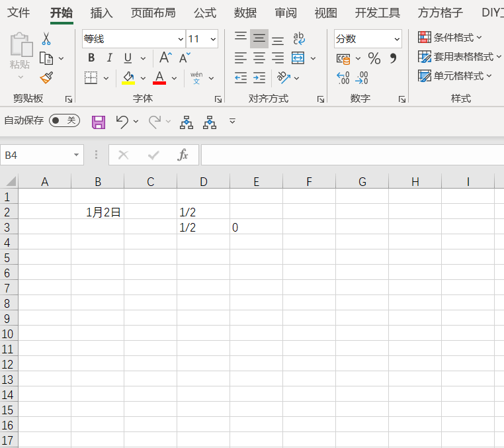Apply cell borders icon
The width and height of the screenshot is (504, 448).
[91, 78]
